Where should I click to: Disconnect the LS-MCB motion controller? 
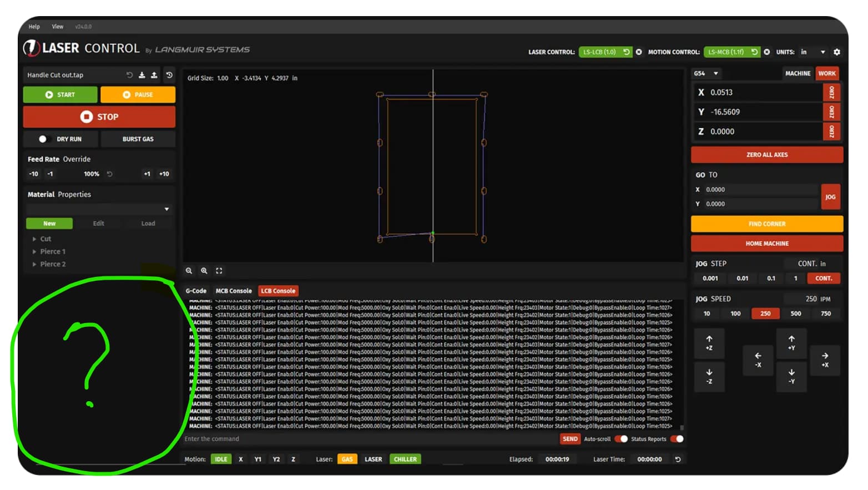(x=767, y=52)
